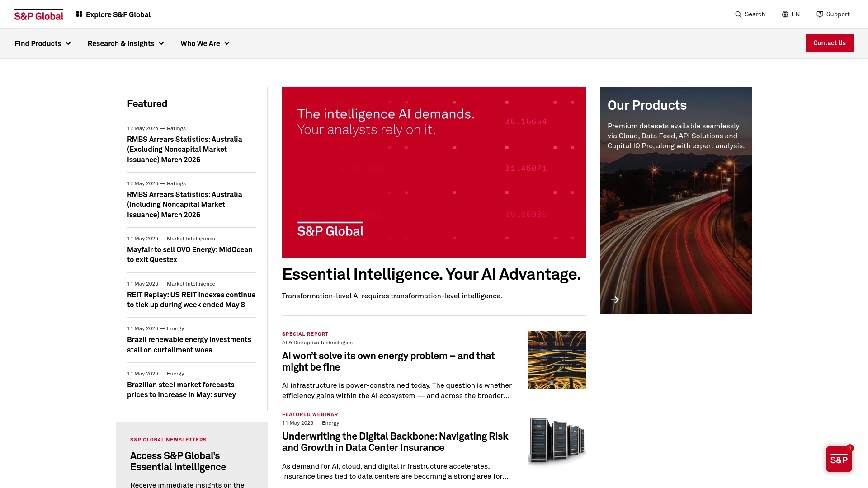
Task: Expand the Who We Are menu
Action: click(x=205, y=43)
